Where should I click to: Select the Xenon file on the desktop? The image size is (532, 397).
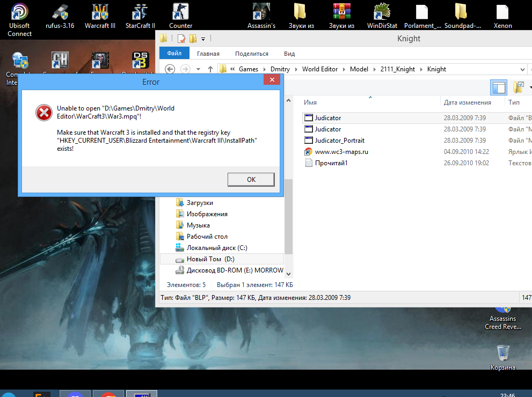pos(502,16)
